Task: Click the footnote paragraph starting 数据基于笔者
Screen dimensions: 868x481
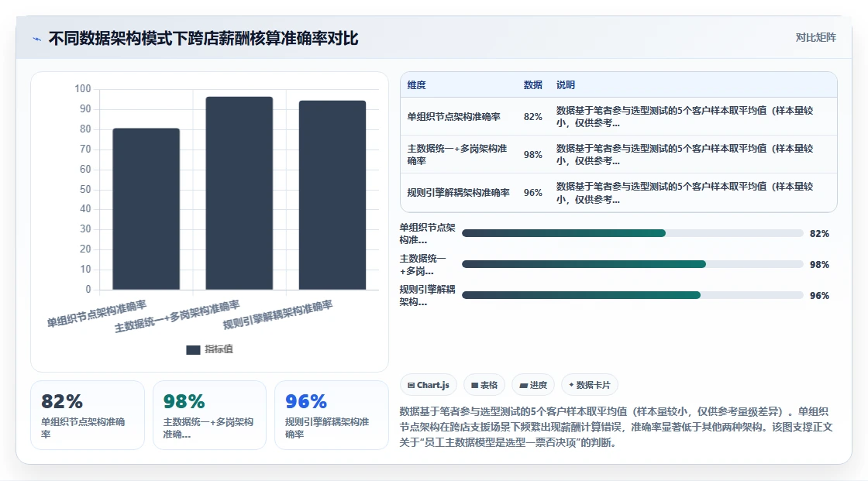Action: tap(616, 427)
